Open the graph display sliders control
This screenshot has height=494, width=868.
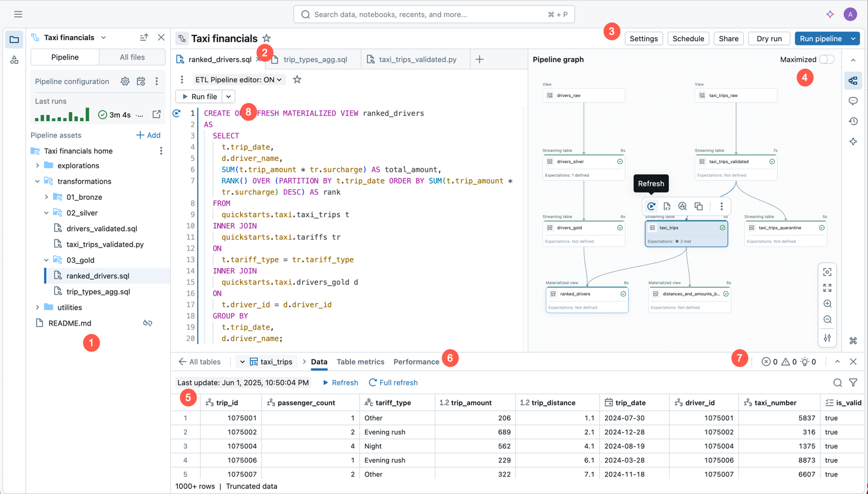click(x=827, y=338)
